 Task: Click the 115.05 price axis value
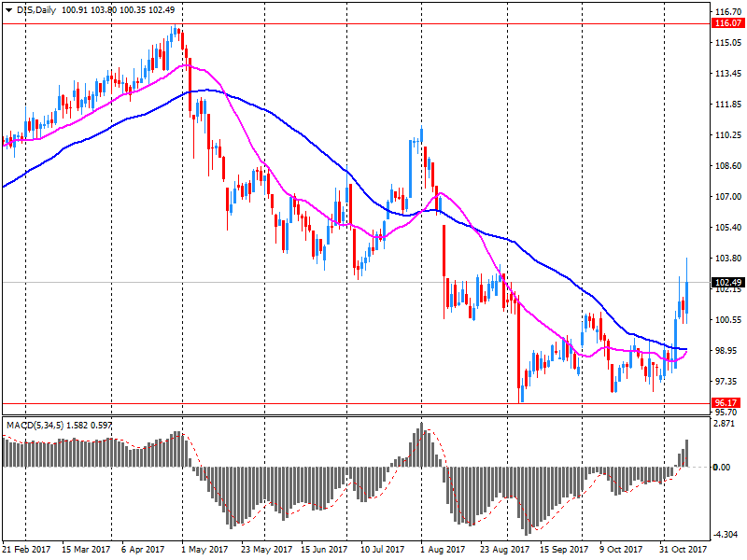(x=728, y=43)
